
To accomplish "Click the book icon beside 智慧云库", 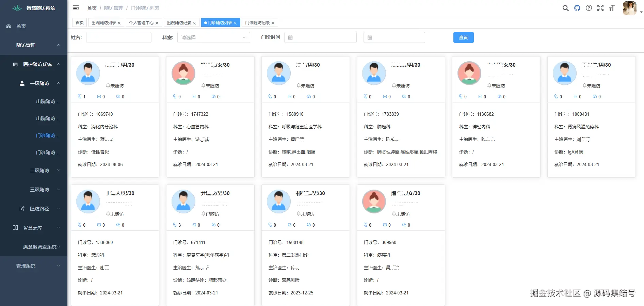I will coord(15,228).
